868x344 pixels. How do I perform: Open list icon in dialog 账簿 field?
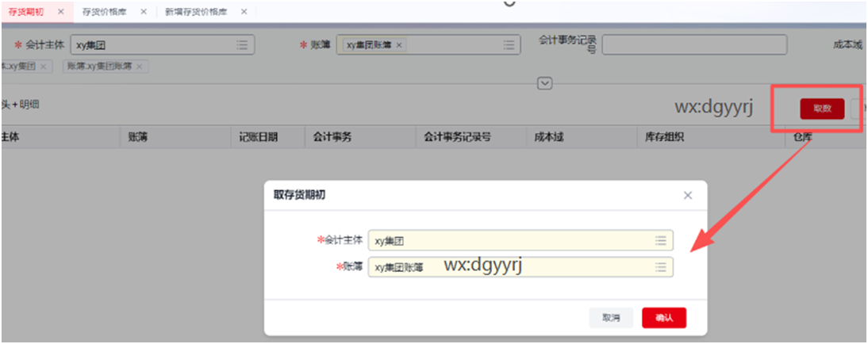660,267
